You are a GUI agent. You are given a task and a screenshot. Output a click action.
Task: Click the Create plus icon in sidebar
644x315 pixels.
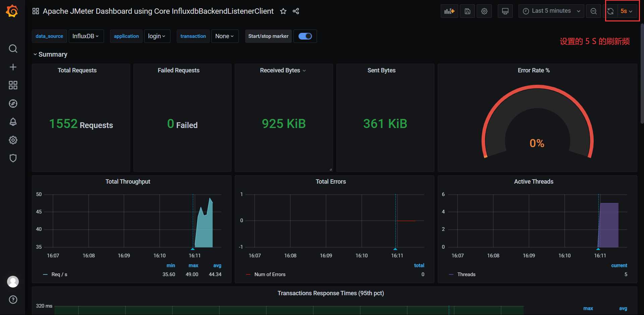click(x=13, y=67)
